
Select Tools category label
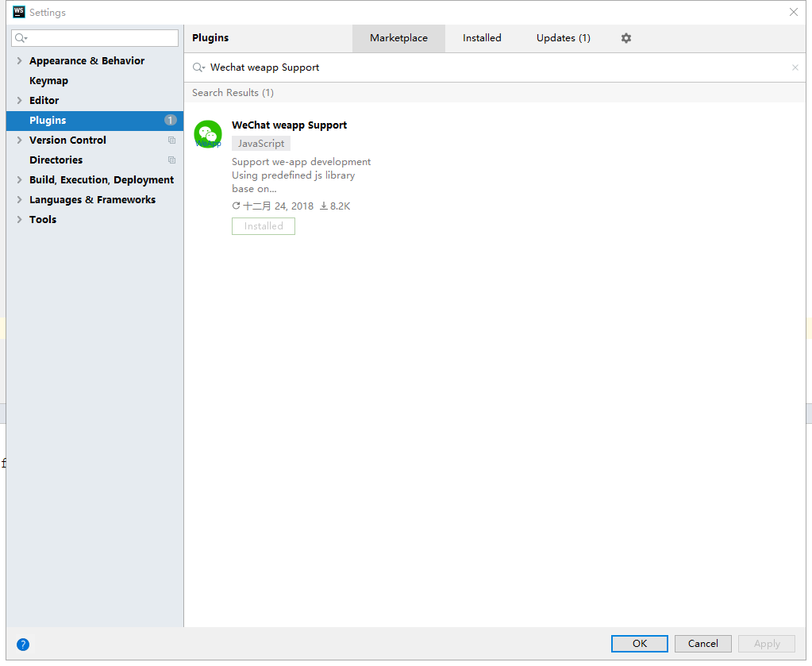coord(43,220)
